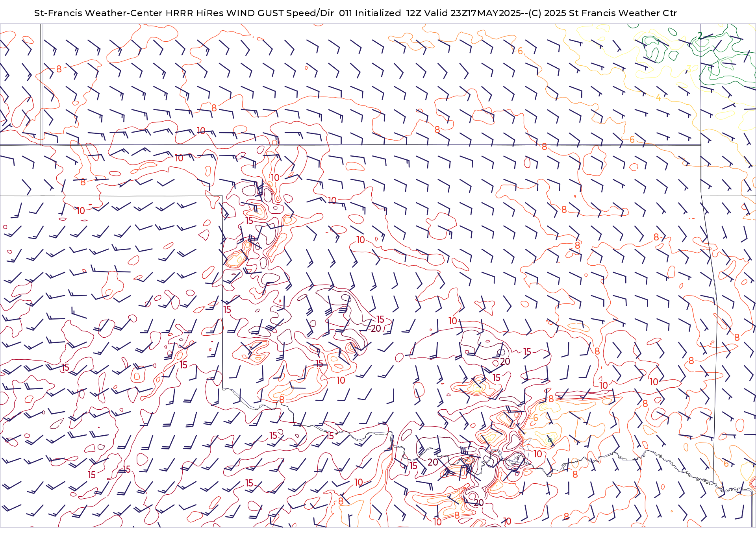This screenshot has height=551, width=756.
Task: Click the yellow '4' contour label
Action: point(658,97)
